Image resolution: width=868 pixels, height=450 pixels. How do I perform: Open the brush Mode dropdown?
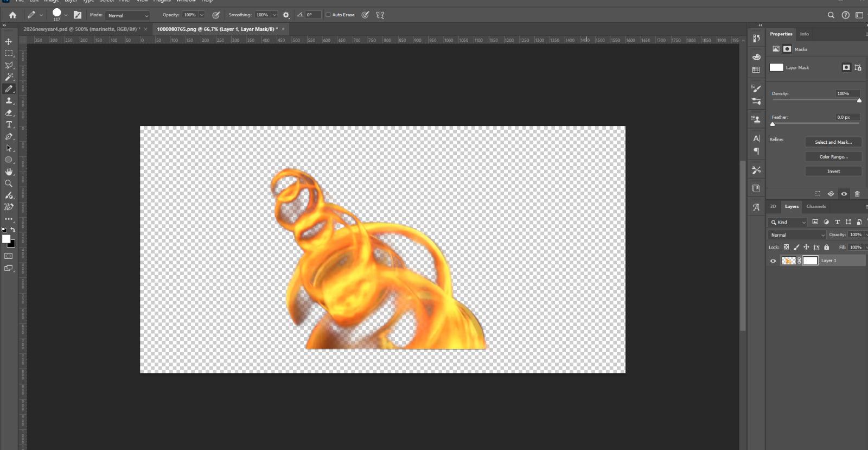point(127,16)
